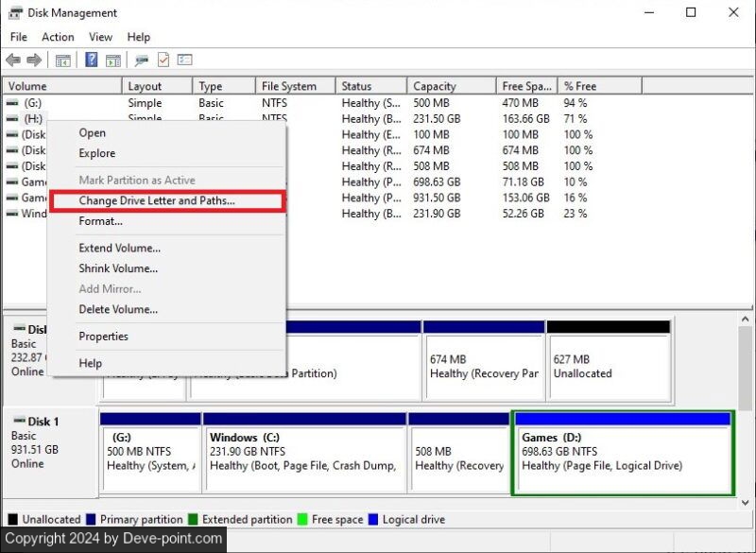Open Help via blue question mark icon
Screen dimensions: 756x553
click(92, 60)
